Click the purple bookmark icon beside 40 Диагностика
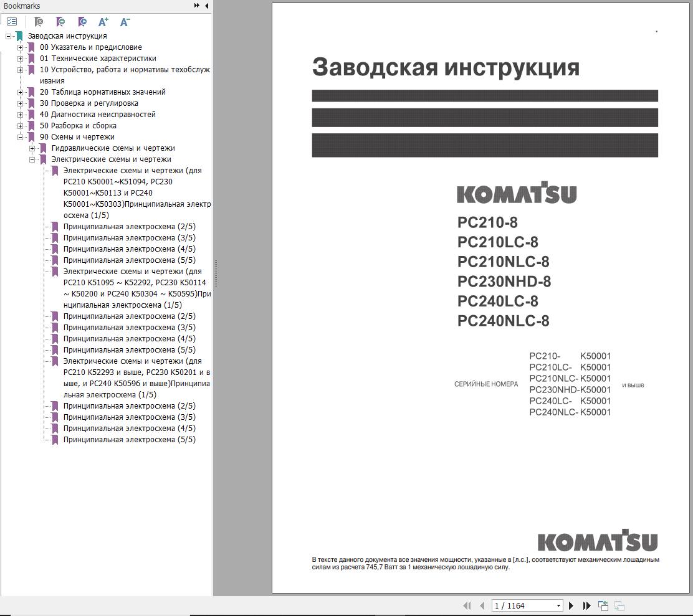Viewport: 693px width, 616px height. [x=31, y=115]
